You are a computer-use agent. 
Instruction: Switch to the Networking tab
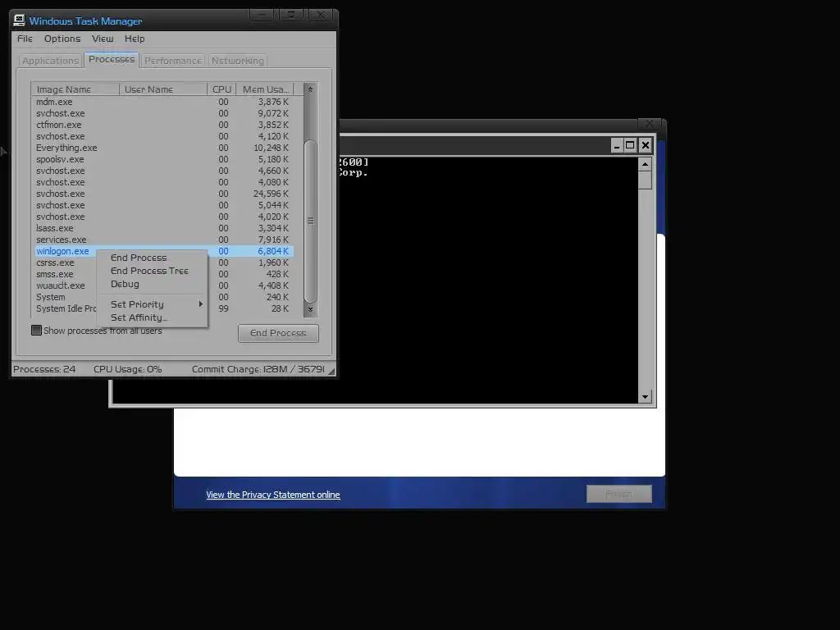237,61
